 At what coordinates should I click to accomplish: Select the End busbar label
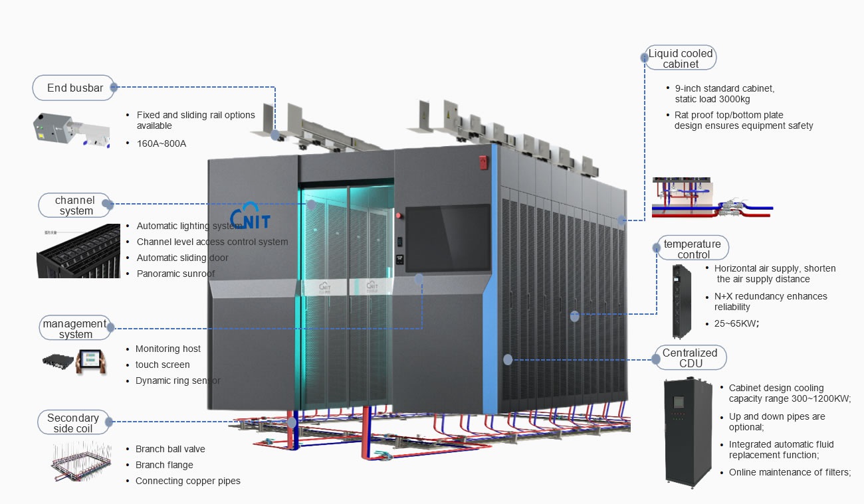coord(74,88)
